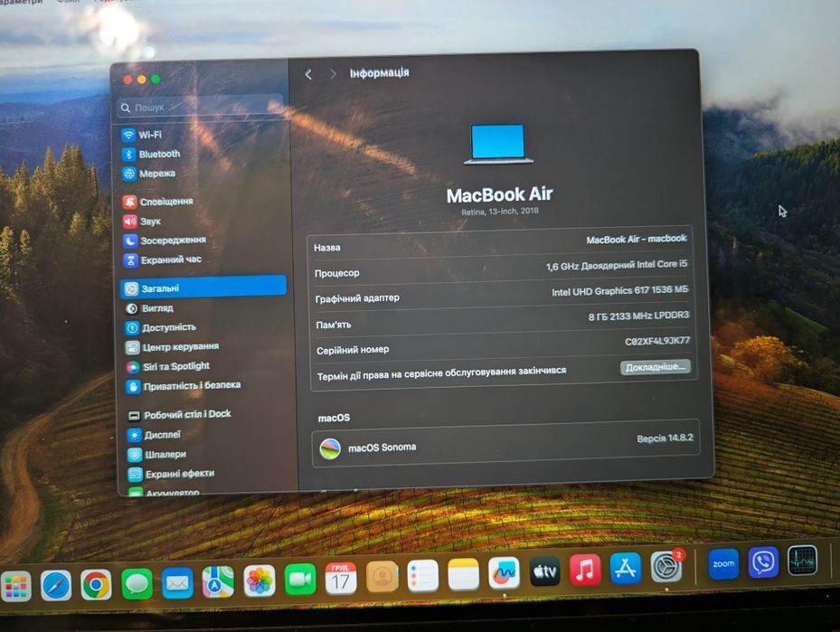Select Зосередження in sidebar
Screen dimensions: 840x632
[x=165, y=241]
